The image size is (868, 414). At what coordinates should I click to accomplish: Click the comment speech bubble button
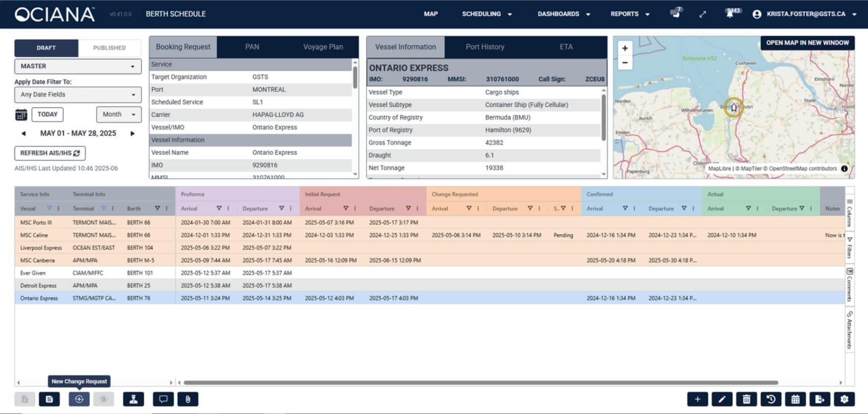point(163,399)
